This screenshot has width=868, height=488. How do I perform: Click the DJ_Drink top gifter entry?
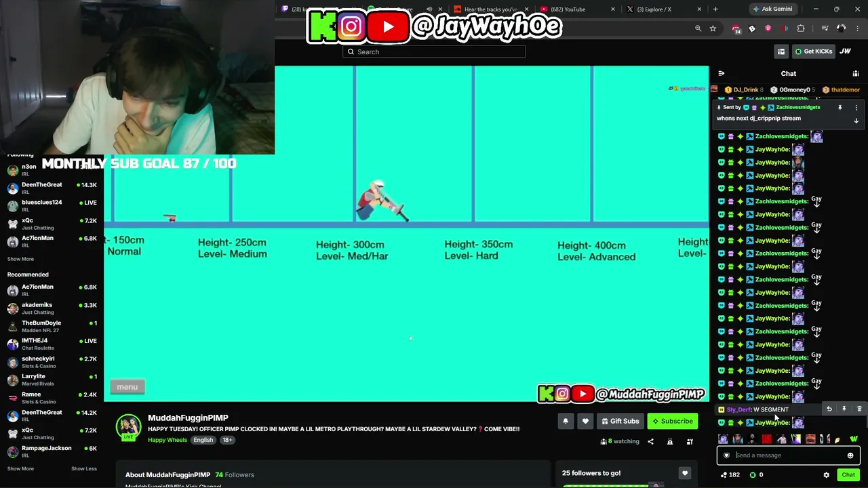pyautogui.click(x=744, y=89)
